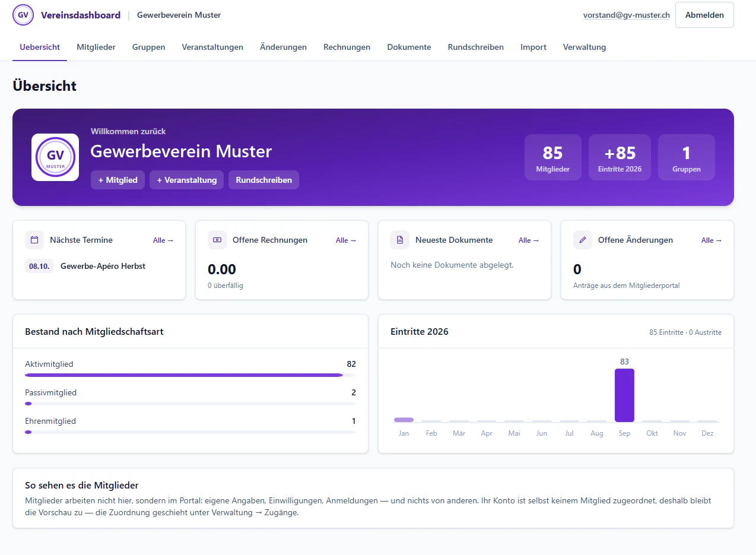
Task: Click the Noch keine Dokumente abgelegt text
Action: (452, 265)
